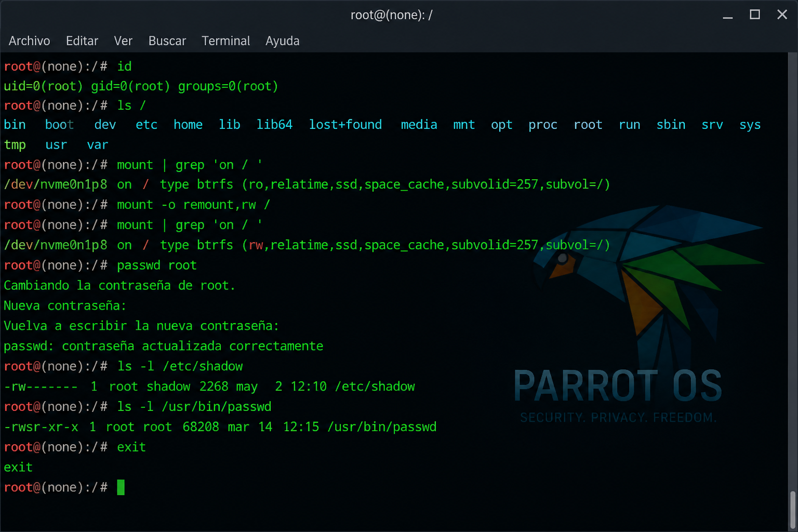Click the vertical scrollbar thumb
This screenshot has height=532, width=798.
(x=793, y=509)
